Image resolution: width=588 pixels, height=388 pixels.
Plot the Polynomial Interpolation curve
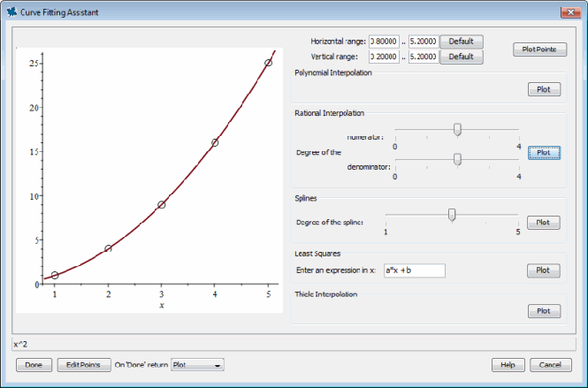(543, 89)
